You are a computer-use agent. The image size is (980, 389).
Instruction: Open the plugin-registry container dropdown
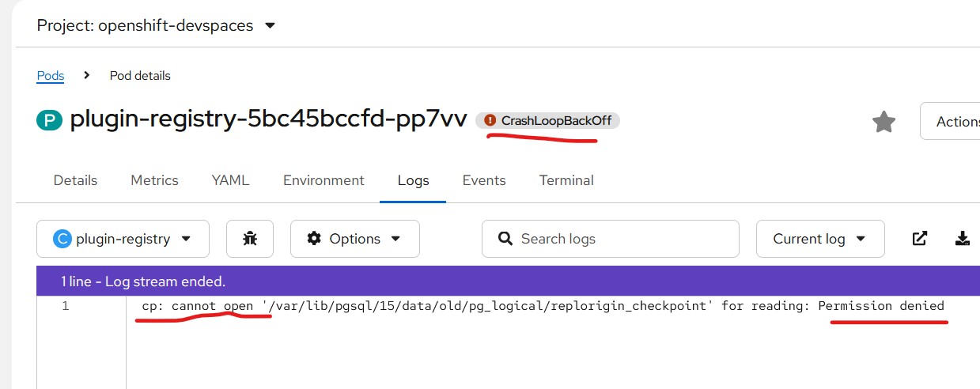coord(123,239)
